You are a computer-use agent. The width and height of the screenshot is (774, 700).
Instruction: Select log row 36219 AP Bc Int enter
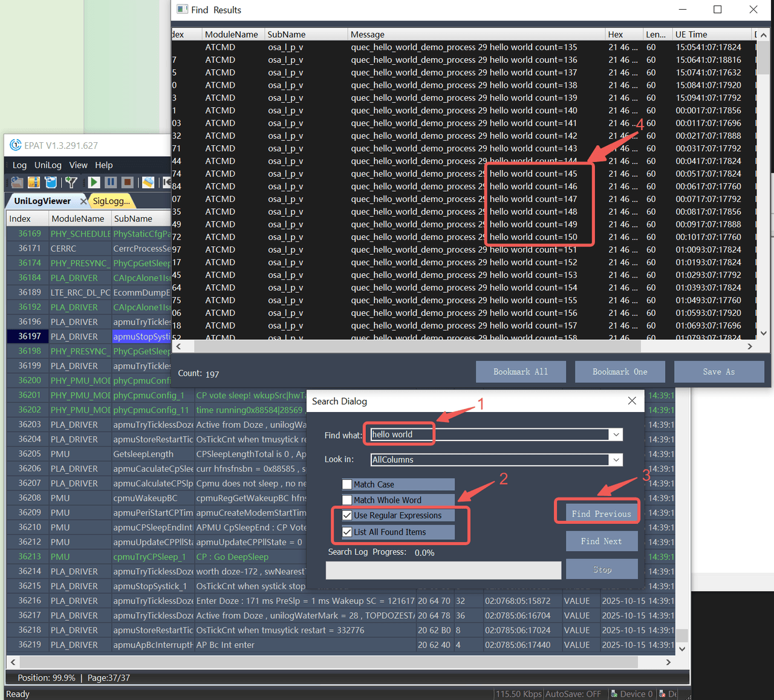[x=341, y=645]
